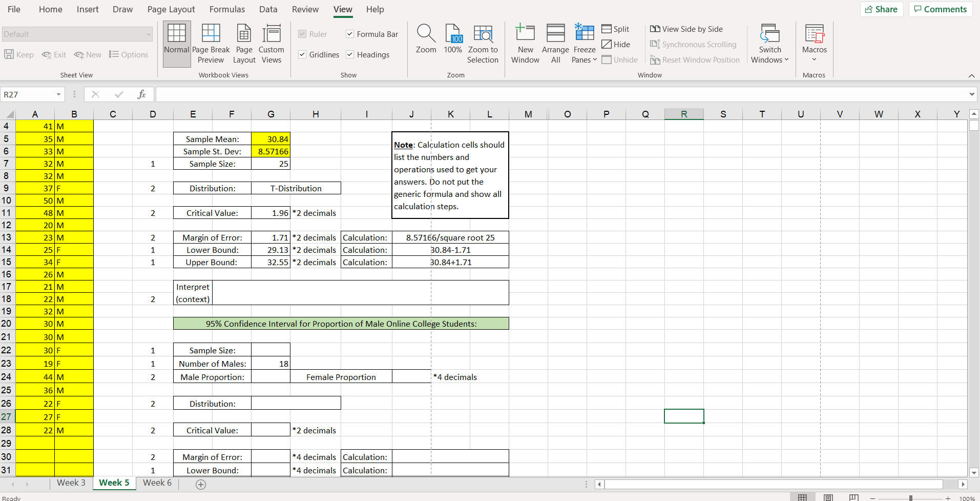Click the Share button
Viewport: 980px width, 501px height.
click(x=881, y=9)
